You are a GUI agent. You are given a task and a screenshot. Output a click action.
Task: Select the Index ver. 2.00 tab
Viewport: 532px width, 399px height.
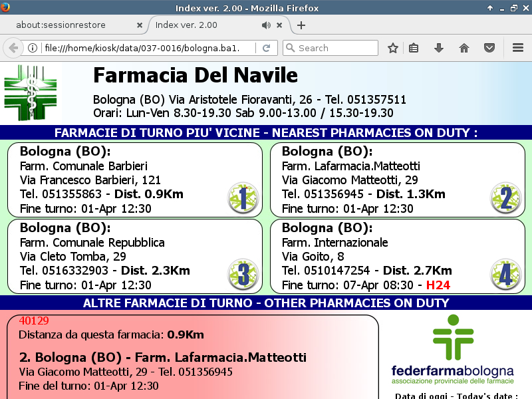point(199,25)
